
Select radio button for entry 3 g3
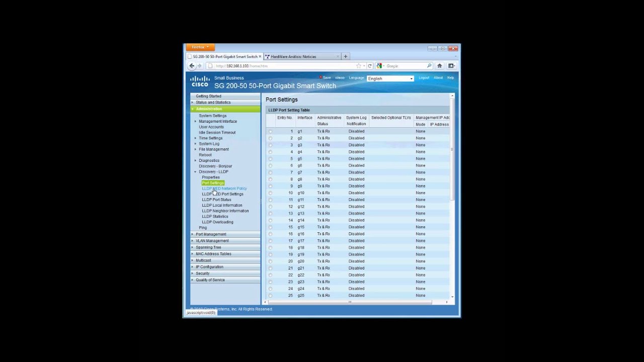(270, 145)
